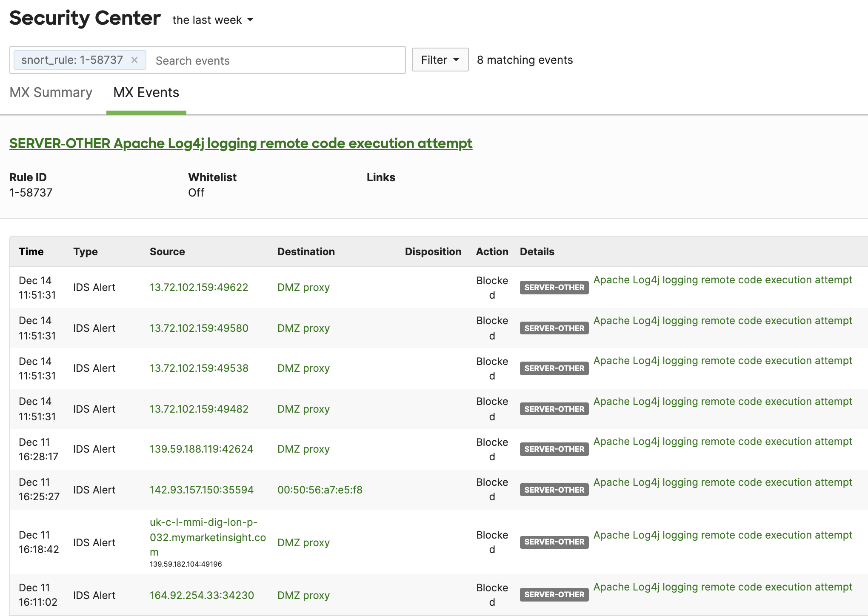Image resolution: width=868 pixels, height=616 pixels.
Task: Open DMZ proxy destination in first row
Action: click(303, 287)
